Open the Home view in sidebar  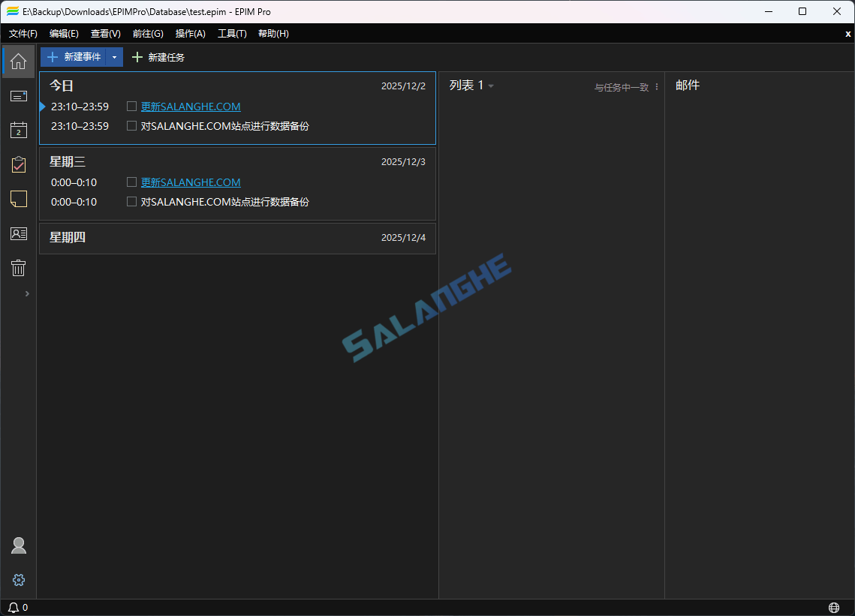[x=19, y=62]
